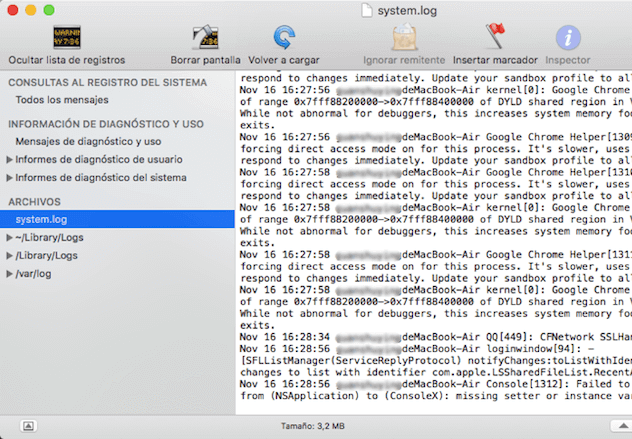Expand Informes de diagnóstico del sistema

(9, 178)
